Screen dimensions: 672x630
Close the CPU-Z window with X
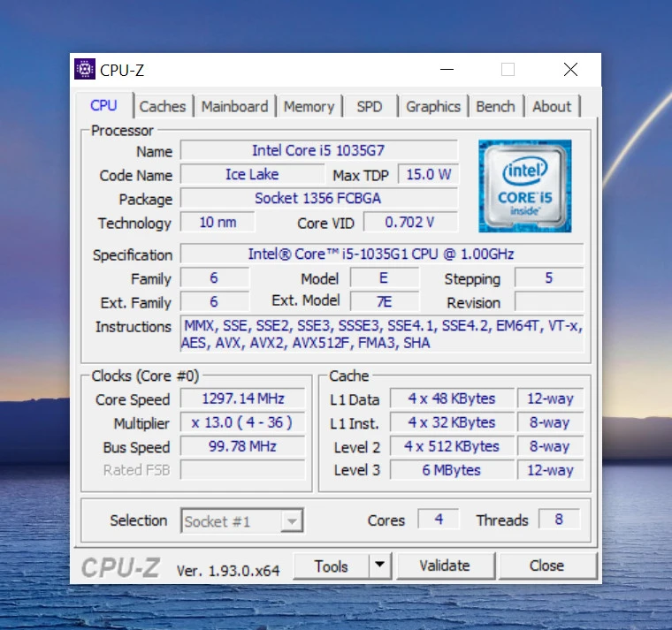(570, 70)
